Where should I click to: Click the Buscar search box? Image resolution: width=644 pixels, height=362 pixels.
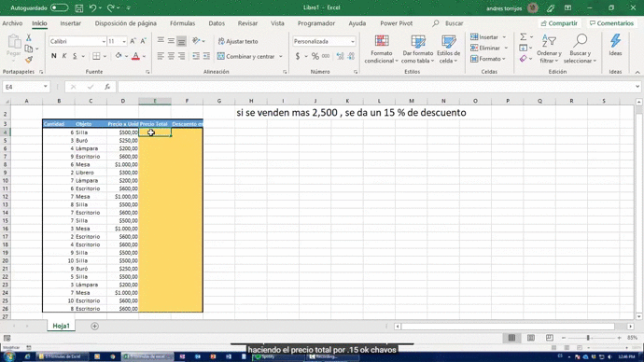449,23
